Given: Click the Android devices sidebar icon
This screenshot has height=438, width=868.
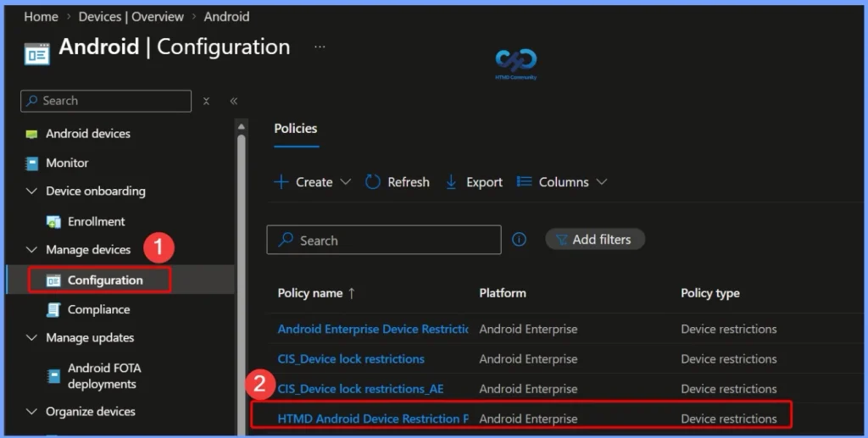Looking at the screenshot, I should [x=31, y=135].
